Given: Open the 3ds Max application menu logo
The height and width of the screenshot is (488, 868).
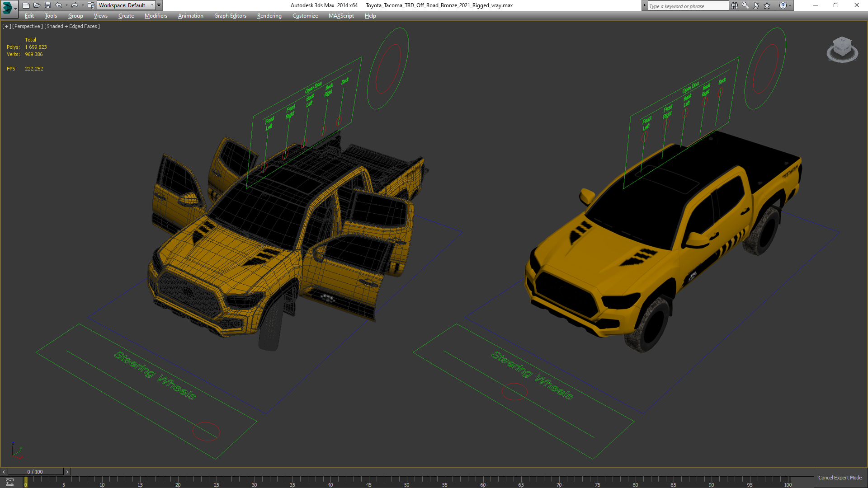Looking at the screenshot, I should 8,6.
